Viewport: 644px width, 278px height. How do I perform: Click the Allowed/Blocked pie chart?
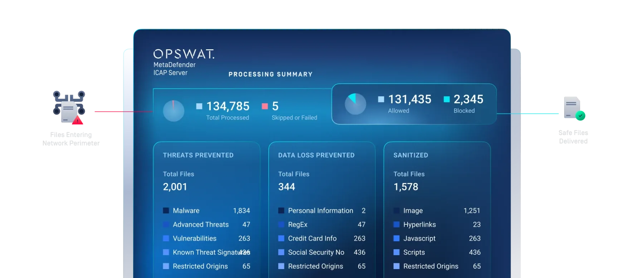[355, 104]
